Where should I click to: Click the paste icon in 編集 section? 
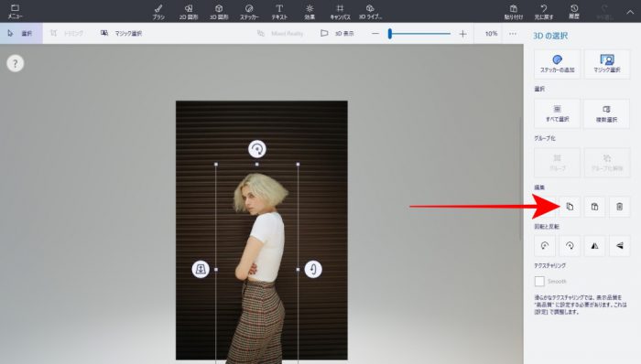click(x=594, y=207)
